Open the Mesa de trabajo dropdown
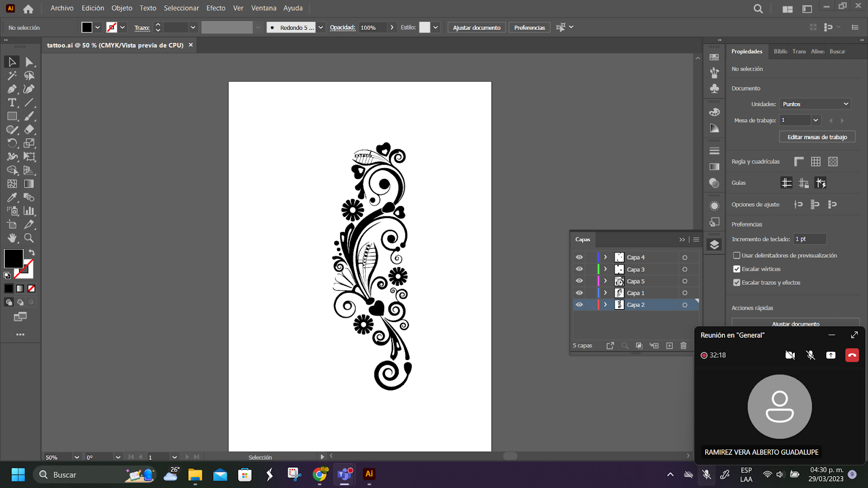 click(x=815, y=120)
